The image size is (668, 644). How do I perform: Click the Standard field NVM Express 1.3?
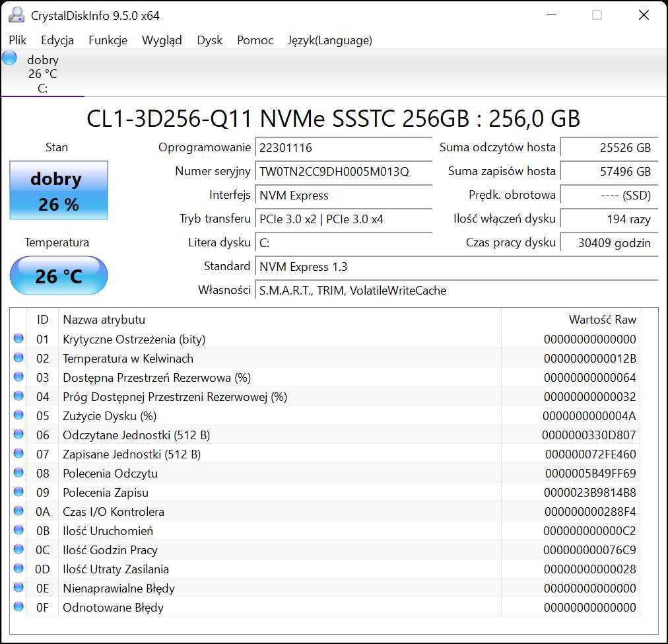[x=457, y=267]
